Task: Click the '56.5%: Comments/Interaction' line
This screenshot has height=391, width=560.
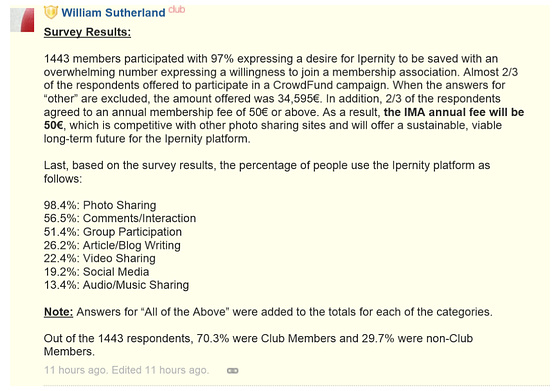Action: 120,218
